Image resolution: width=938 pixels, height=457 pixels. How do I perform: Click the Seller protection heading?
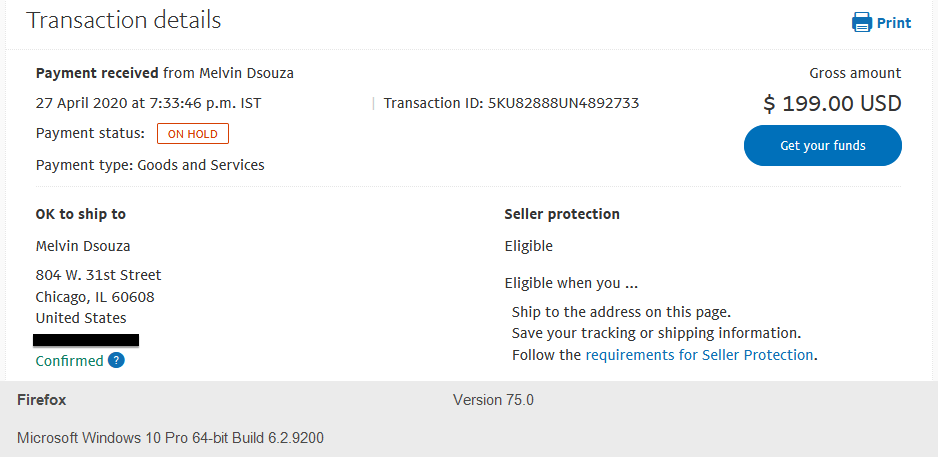point(562,214)
